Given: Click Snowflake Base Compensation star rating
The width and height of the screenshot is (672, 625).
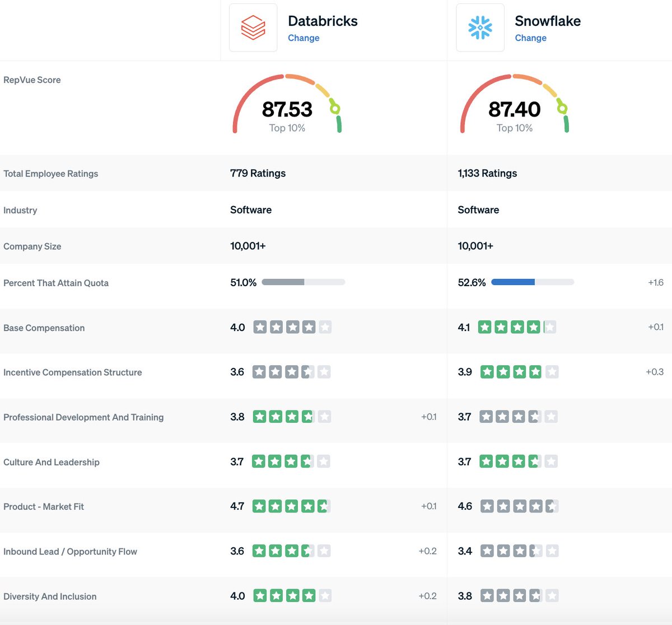Looking at the screenshot, I should click(x=517, y=327).
